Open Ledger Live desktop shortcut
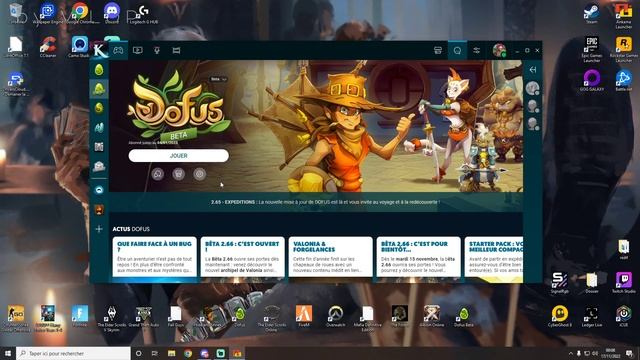 click(x=591, y=316)
